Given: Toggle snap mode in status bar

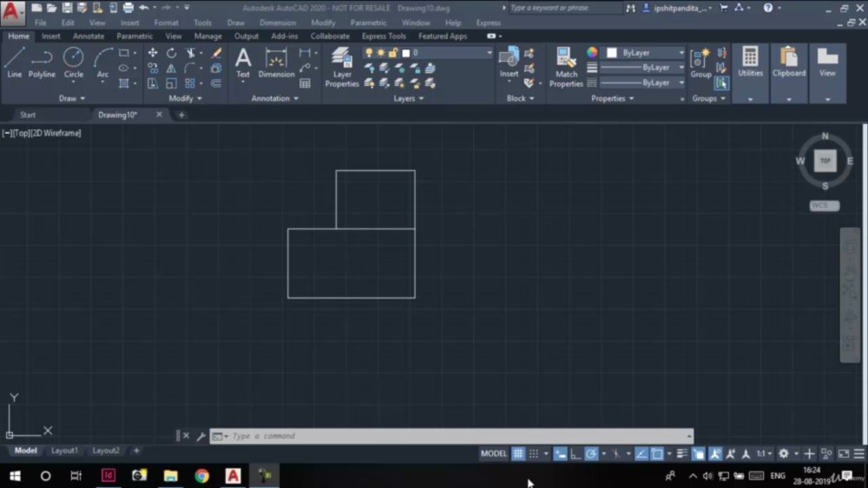Looking at the screenshot, I should point(534,453).
